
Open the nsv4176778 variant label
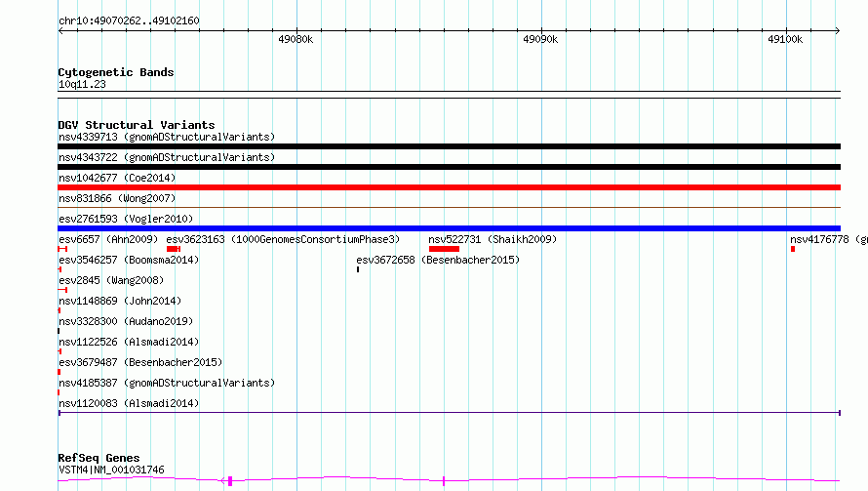pos(829,239)
